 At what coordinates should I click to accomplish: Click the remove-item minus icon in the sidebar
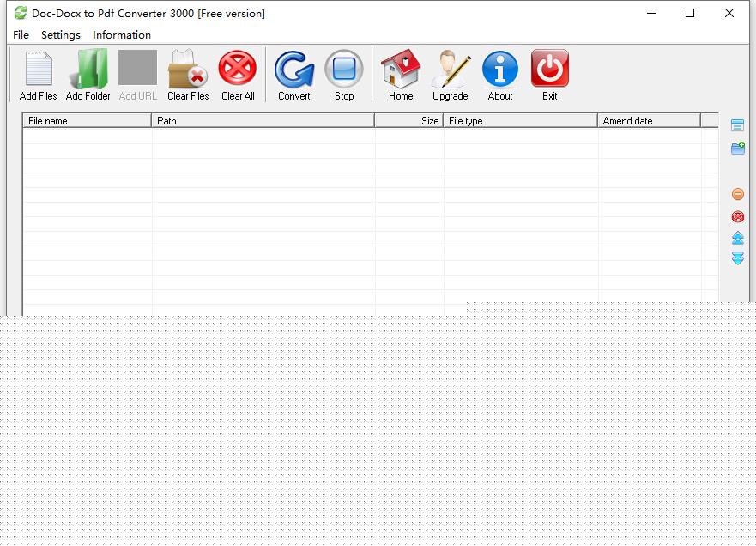point(737,193)
